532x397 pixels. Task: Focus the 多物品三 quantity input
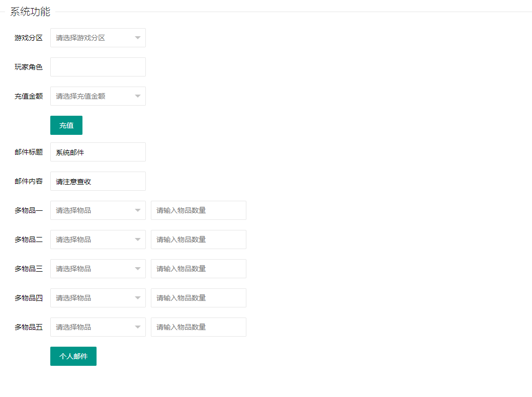[198, 269]
